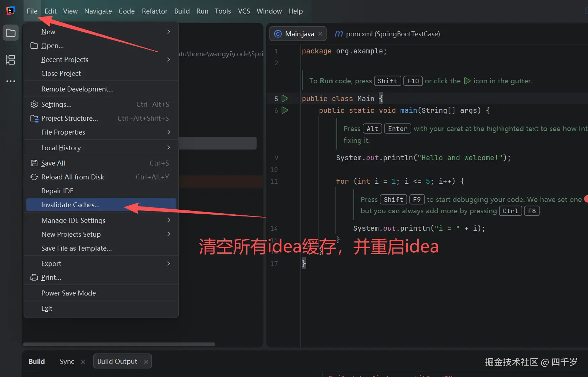Open the Navigate menu

(98, 11)
